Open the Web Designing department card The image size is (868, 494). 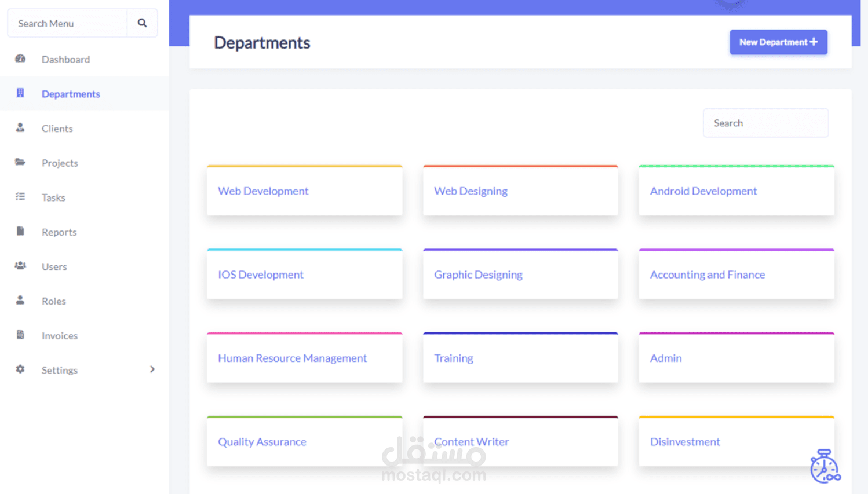pyautogui.click(x=520, y=191)
